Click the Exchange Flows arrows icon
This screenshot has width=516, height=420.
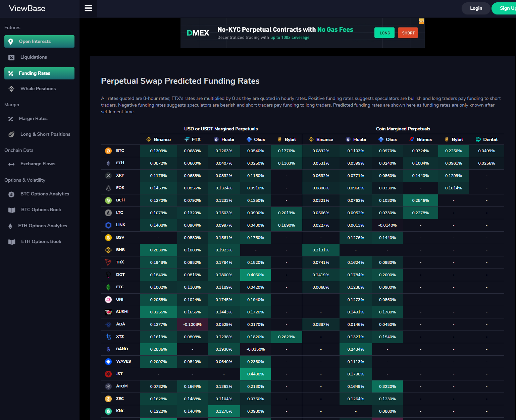[11, 164]
